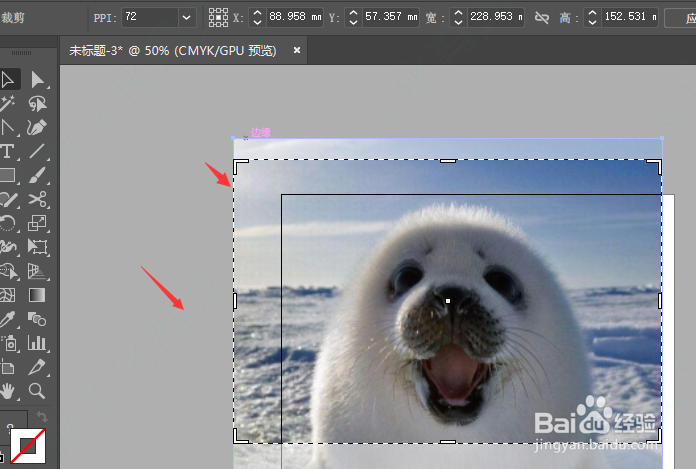Select the Selection tool (black arrow)

coord(8,80)
